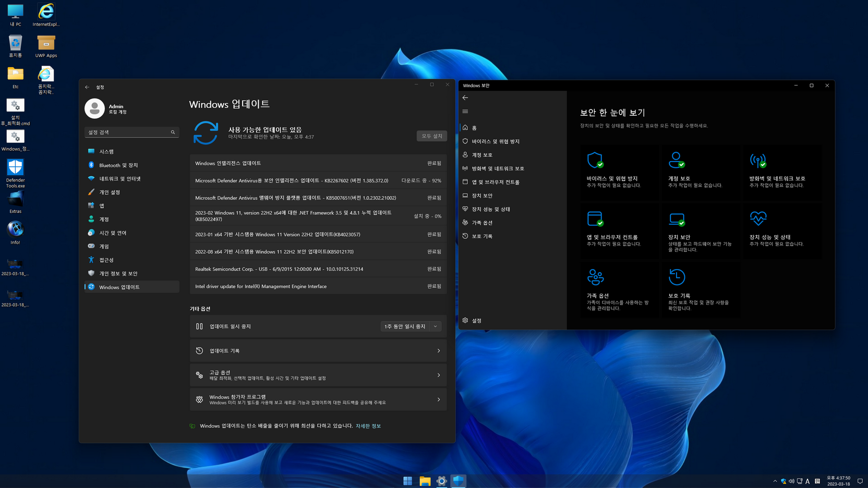Select 네트워크 및 인터넷 in Settings sidebar
The width and height of the screenshot is (868, 488).
tap(132, 178)
